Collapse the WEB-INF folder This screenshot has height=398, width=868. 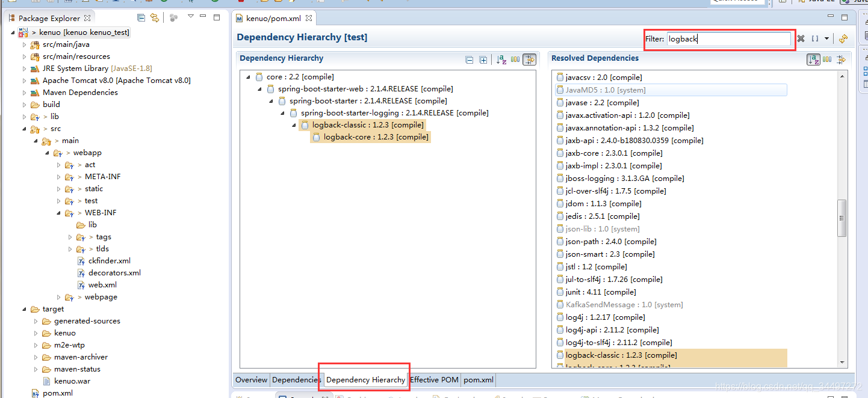click(x=59, y=213)
